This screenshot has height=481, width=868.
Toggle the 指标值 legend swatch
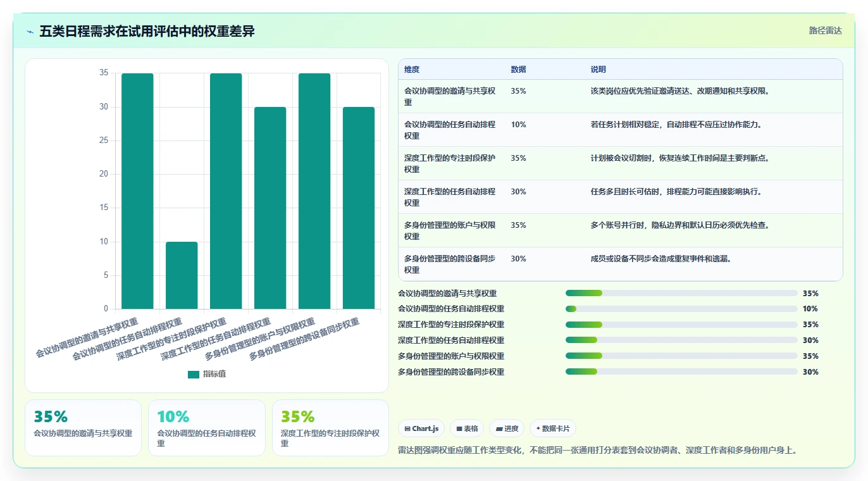coord(194,374)
